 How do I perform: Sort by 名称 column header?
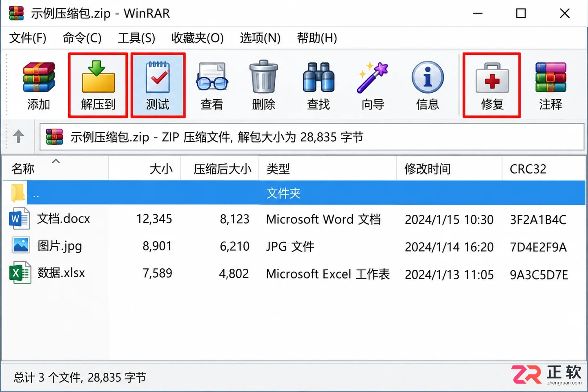pyautogui.click(x=23, y=169)
